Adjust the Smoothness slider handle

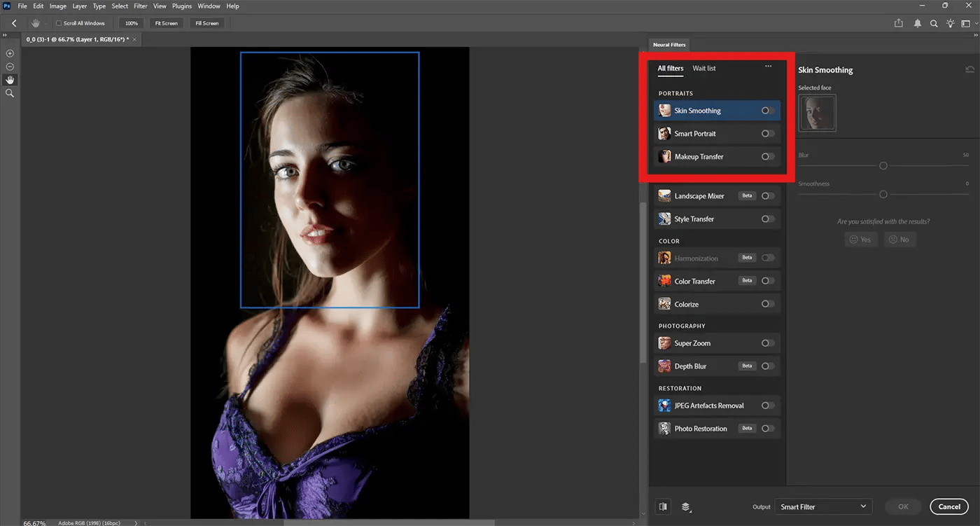coord(883,194)
